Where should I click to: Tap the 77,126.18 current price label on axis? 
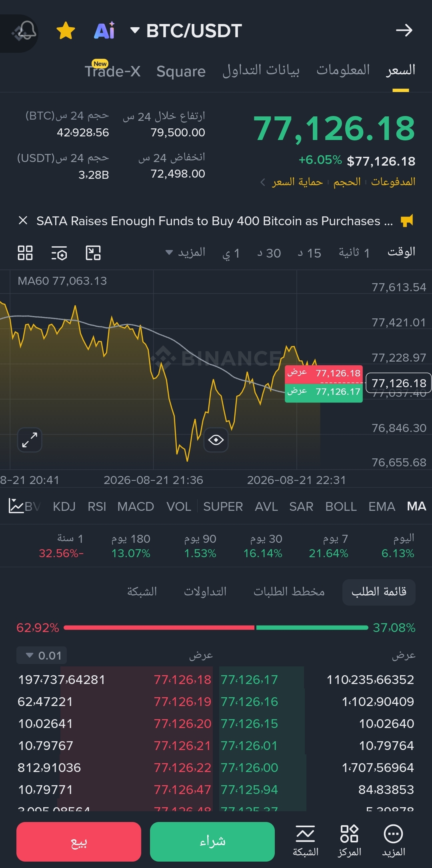pos(399,383)
